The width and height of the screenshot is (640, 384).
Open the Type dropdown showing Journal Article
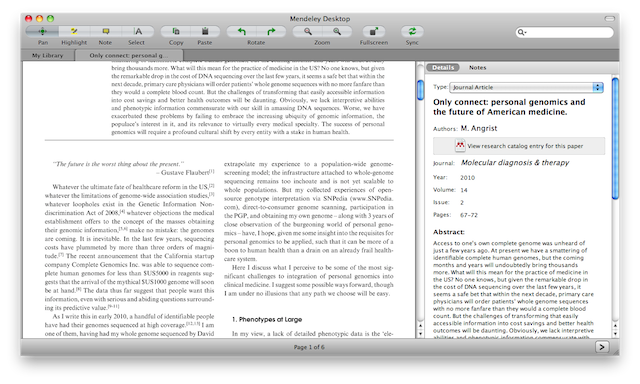[526, 87]
